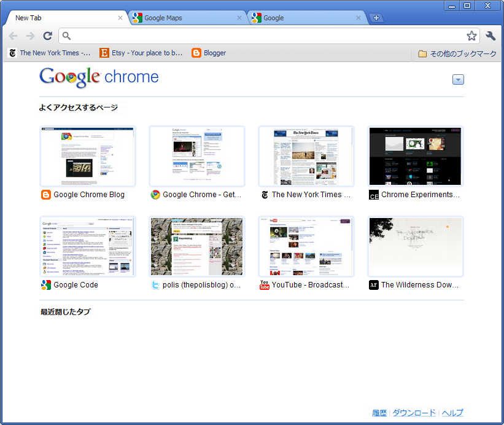This screenshot has width=504, height=425.
Task: Click The New York Times bookmark icon
Action: 12,53
